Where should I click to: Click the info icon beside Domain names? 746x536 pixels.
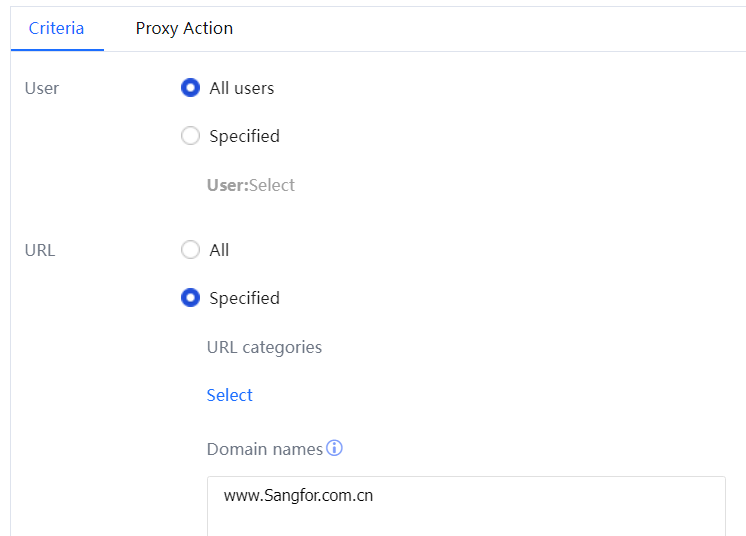(335, 448)
